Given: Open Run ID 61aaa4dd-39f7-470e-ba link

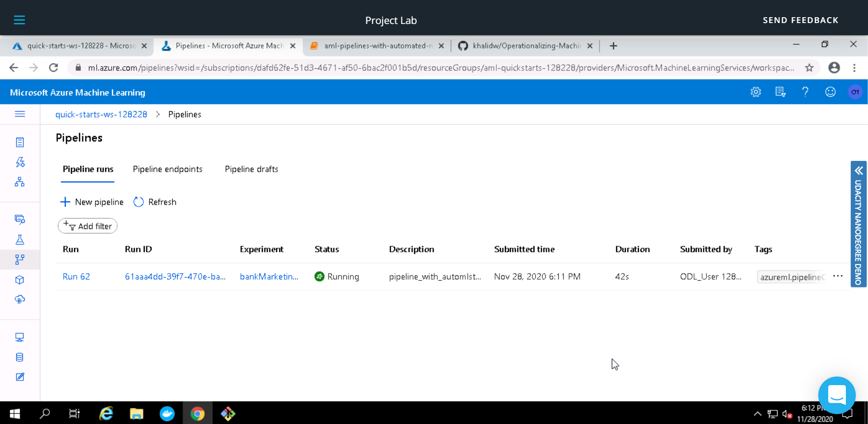Looking at the screenshot, I should tap(175, 277).
